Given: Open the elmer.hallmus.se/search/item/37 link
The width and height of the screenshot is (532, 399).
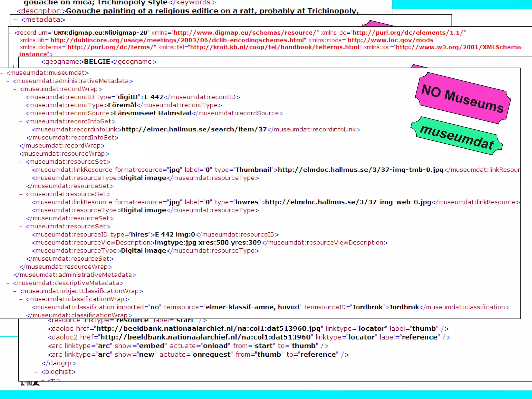Looking at the screenshot, I should click(x=194, y=129).
